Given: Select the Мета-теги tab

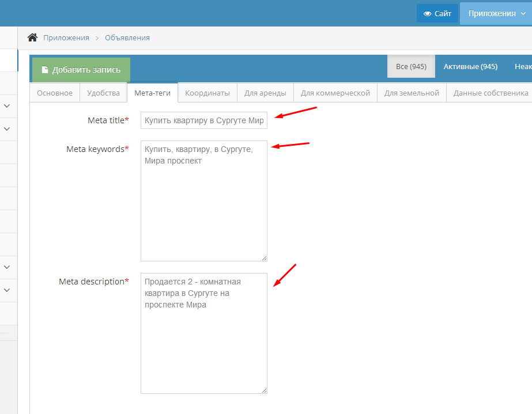Looking at the screenshot, I should 152,93.
